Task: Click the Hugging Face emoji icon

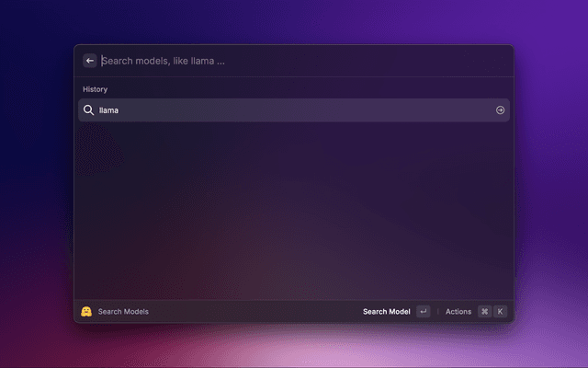Action: pos(85,312)
